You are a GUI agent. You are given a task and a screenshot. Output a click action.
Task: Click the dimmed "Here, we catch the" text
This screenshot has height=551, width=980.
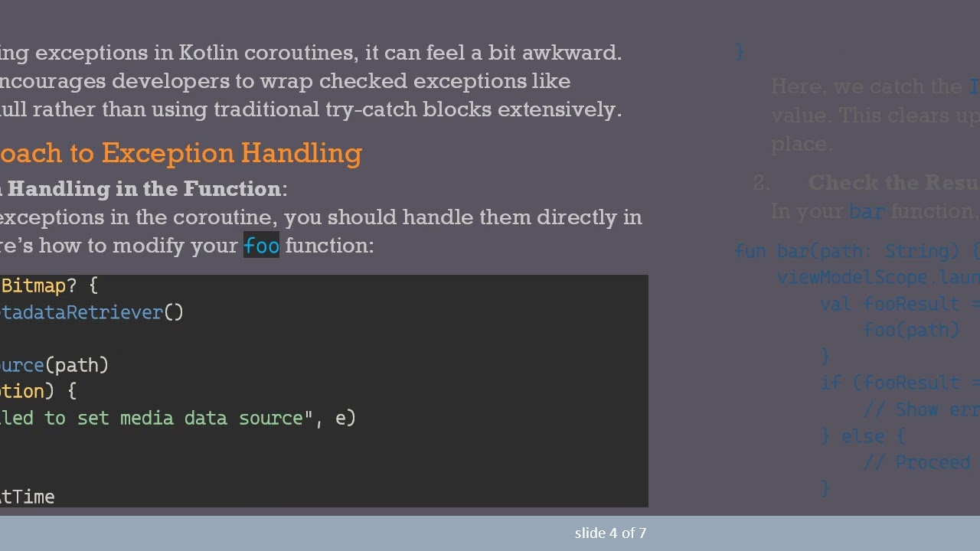click(867, 86)
